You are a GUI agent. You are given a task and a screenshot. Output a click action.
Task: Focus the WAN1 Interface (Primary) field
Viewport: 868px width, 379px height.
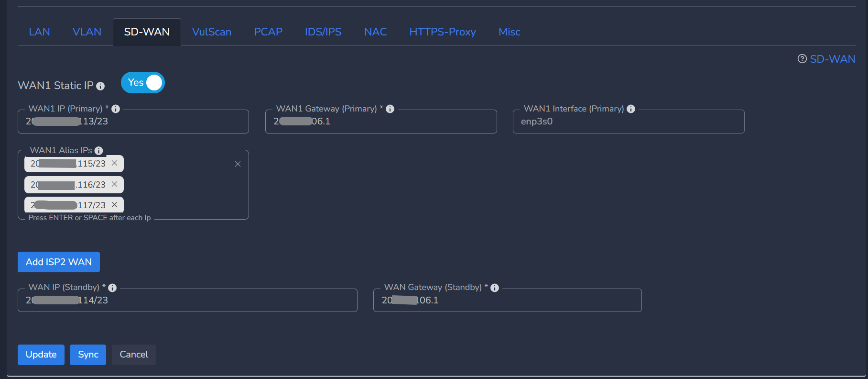coord(628,122)
